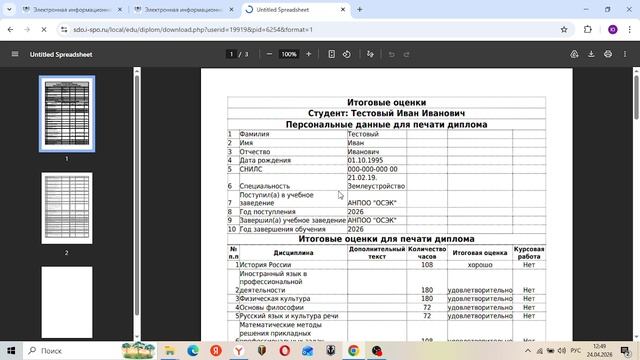Click 'Физическая культура' in the table
640x360 pixels.
click(275, 299)
